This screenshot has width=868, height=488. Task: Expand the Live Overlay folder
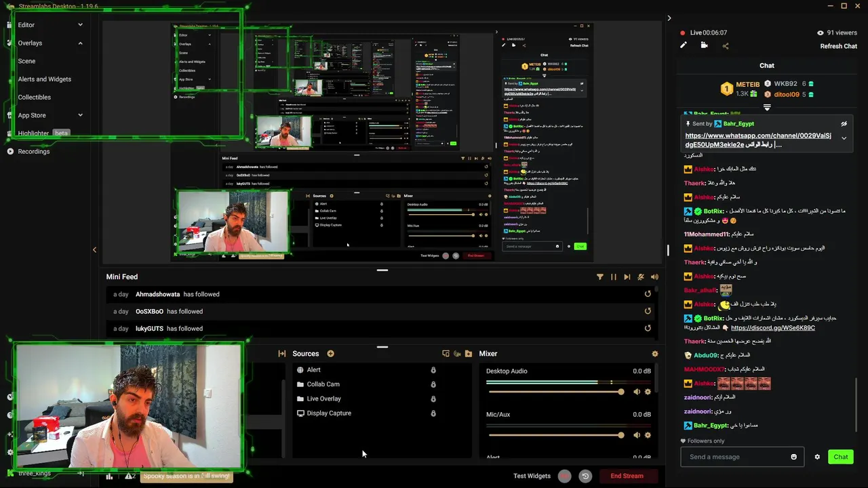300,399
